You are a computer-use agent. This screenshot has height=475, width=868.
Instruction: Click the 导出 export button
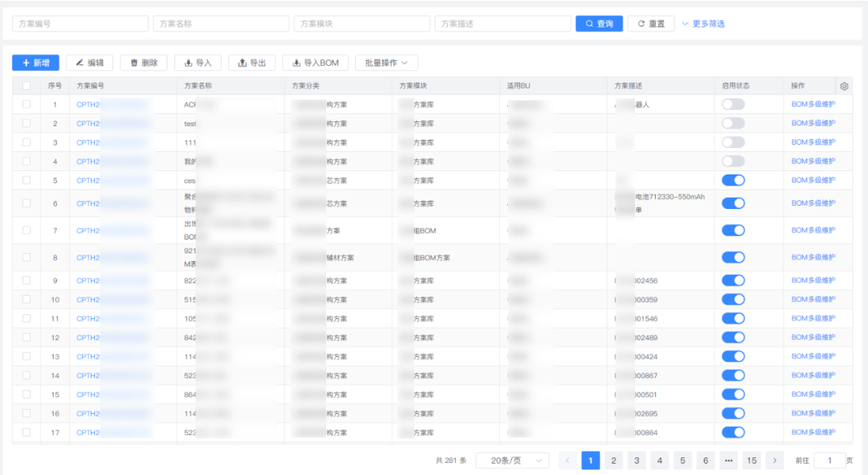[252, 63]
